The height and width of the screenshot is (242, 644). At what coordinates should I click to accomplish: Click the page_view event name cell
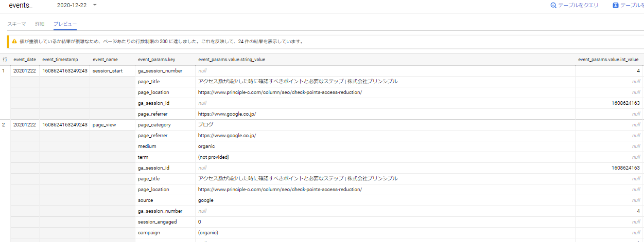coord(105,125)
